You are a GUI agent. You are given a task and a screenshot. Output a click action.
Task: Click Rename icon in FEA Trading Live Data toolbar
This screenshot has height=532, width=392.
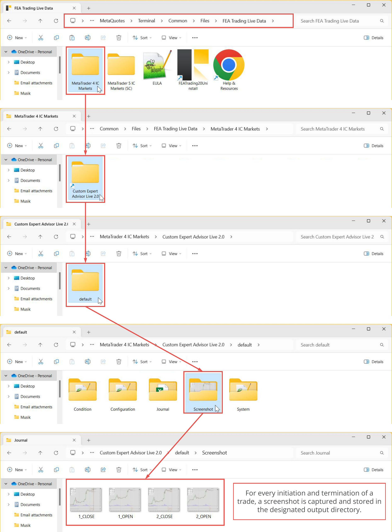[88, 38]
